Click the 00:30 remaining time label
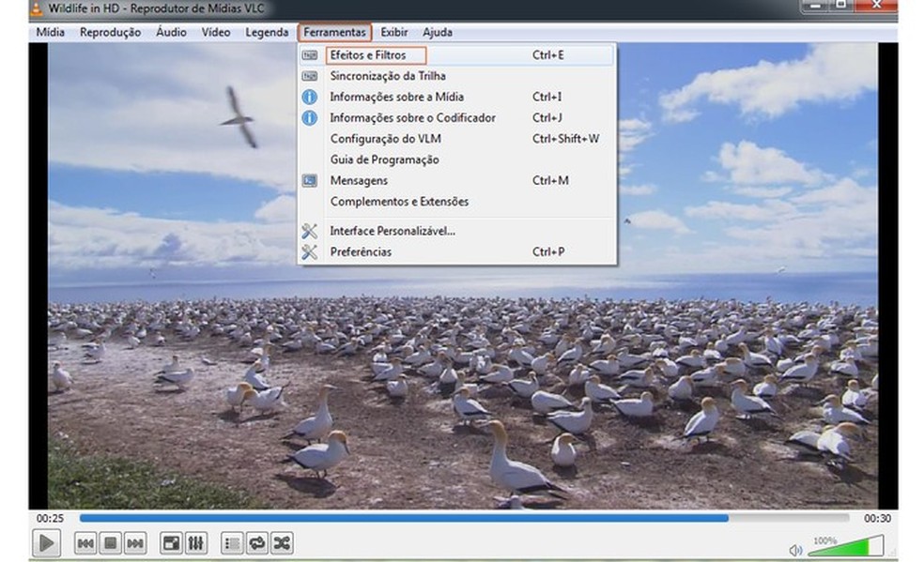This screenshot has width=924, height=562. coord(876,518)
